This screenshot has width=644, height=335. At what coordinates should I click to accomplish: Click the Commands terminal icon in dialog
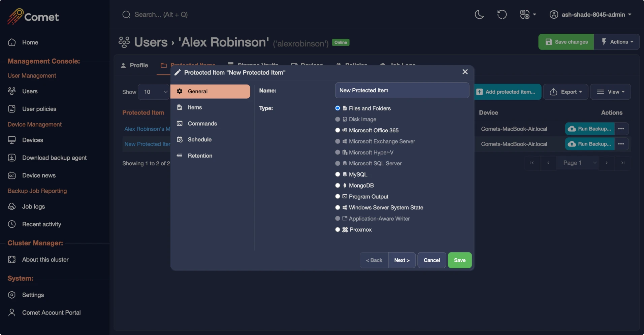point(180,124)
